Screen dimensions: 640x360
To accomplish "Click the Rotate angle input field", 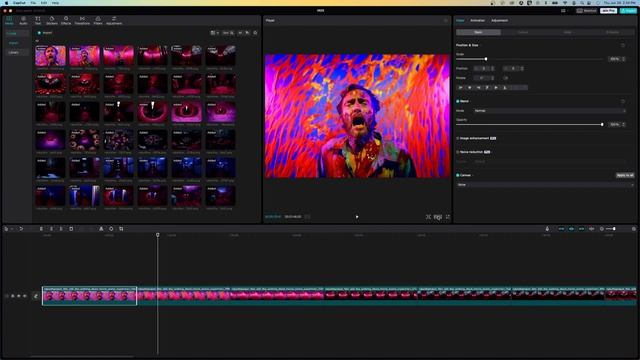I will tap(484, 78).
